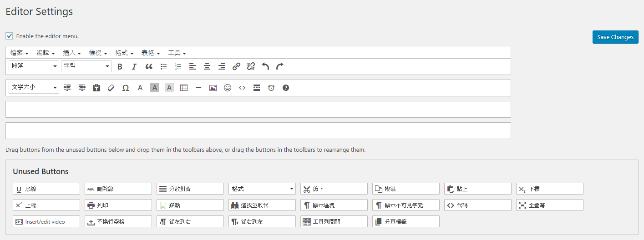The image size is (644, 240).
Task: Click the insert date/time clock icon
Action: 271,88
